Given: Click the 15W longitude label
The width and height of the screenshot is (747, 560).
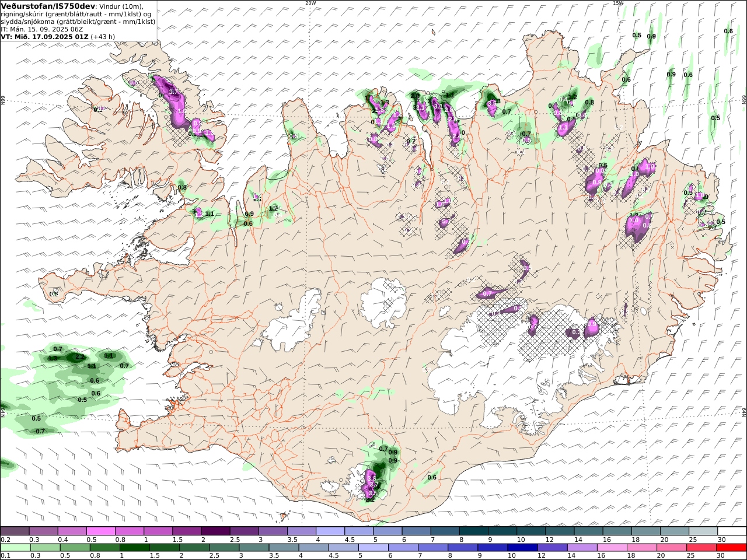Looking at the screenshot, I should tap(618, 3).
